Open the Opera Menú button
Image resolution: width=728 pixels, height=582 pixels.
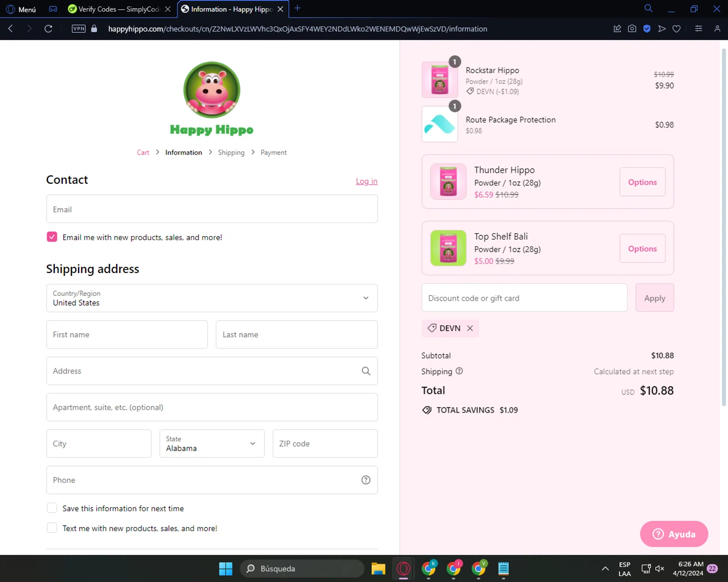click(x=21, y=9)
